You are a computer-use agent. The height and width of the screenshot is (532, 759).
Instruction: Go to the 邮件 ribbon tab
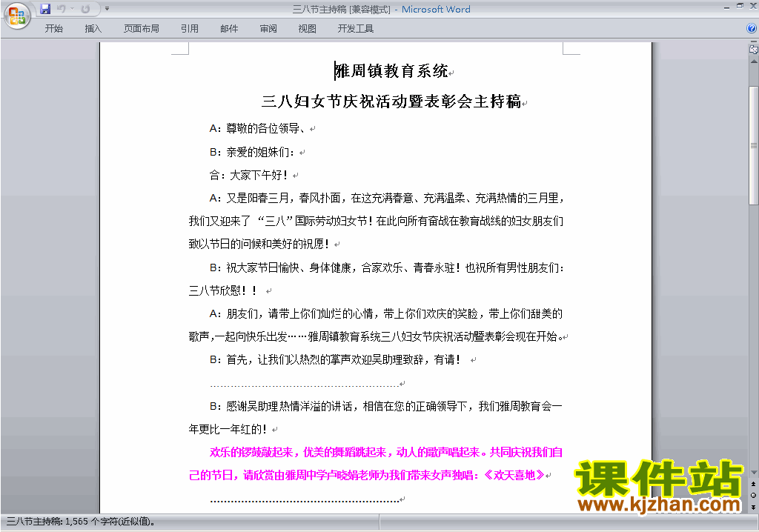tap(229, 29)
